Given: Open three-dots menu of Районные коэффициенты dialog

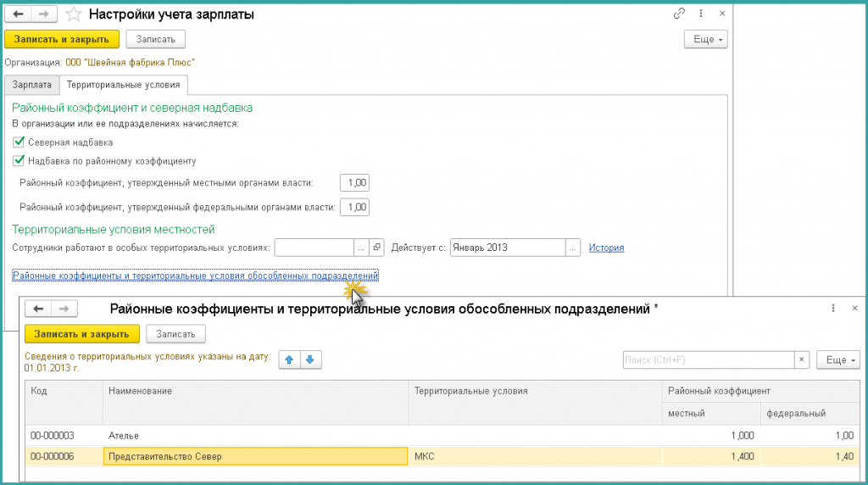Looking at the screenshot, I should (833, 309).
